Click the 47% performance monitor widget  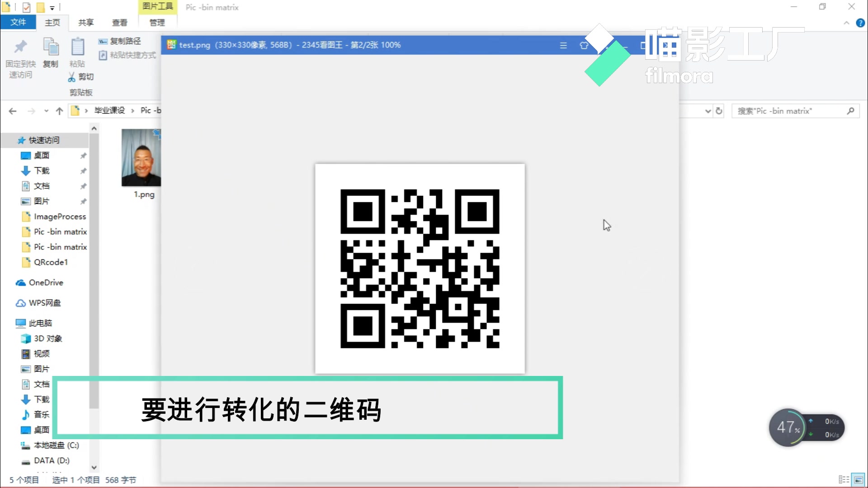[807, 427]
